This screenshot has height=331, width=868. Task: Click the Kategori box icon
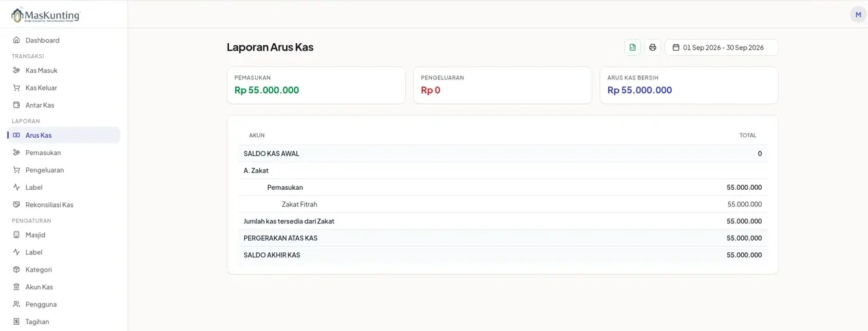16,269
